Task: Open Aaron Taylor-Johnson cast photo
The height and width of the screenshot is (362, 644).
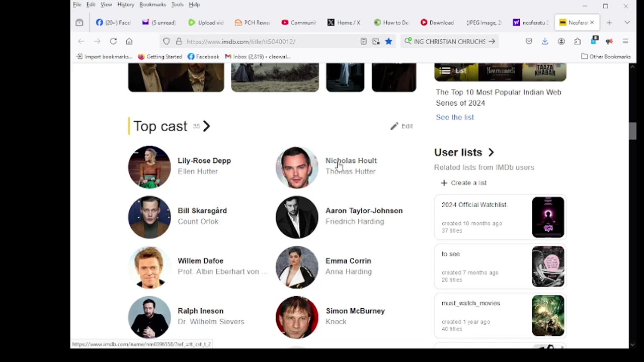Action: [x=297, y=217]
